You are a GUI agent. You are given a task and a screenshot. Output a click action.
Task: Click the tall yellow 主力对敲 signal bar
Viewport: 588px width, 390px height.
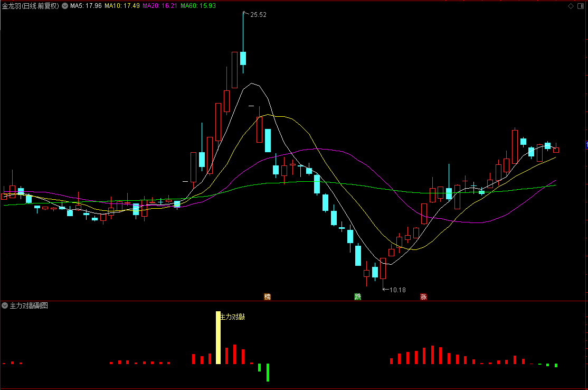pos(218,338)
